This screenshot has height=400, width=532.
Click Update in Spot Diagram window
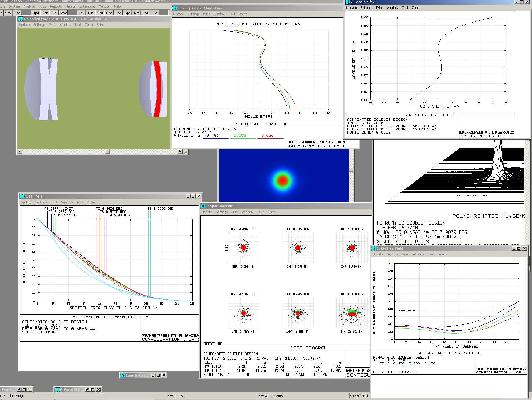click(x=207, y=212)
